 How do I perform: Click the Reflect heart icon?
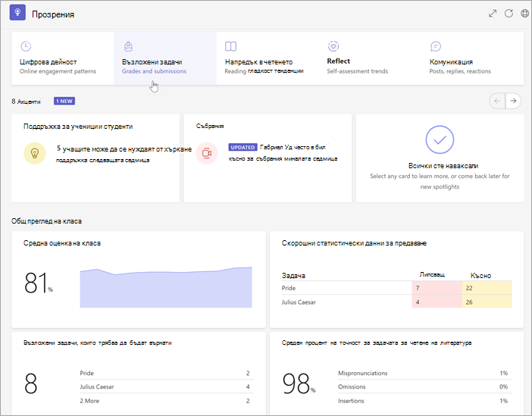click(x=333, y=45)
